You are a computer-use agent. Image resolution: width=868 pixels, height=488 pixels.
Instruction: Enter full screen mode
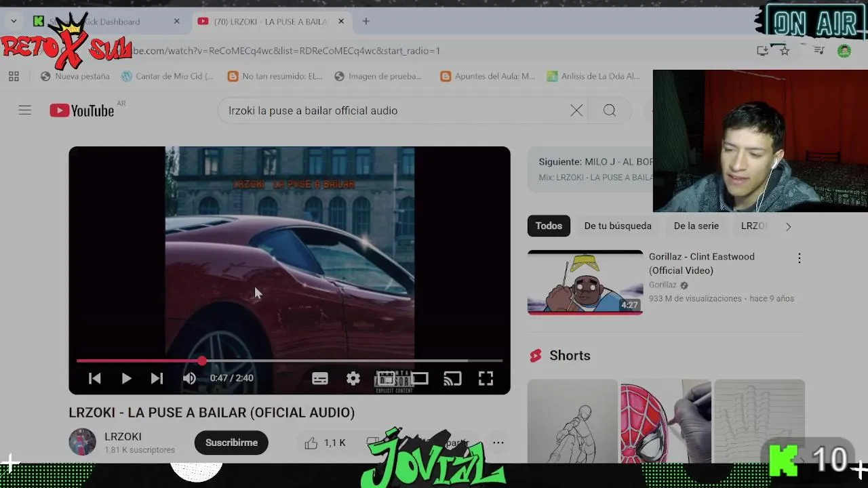[486, 379]
